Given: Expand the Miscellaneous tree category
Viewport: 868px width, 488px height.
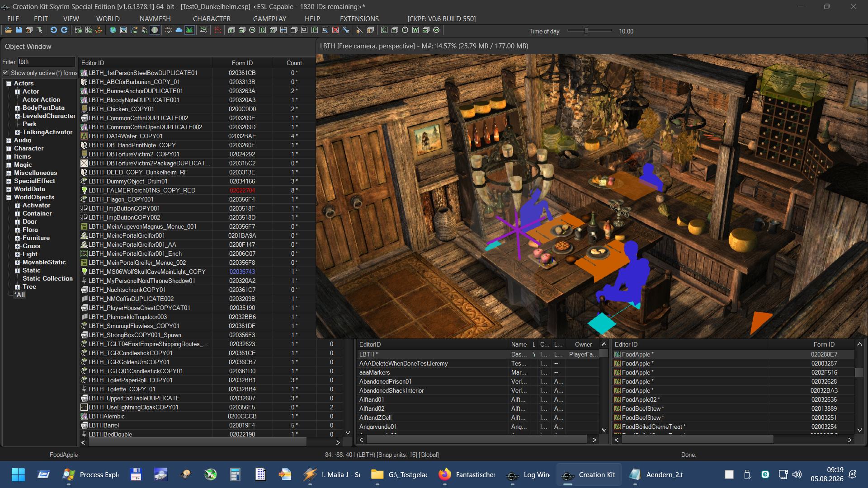Looking at the screenshot, I should [x=9, y=173].
